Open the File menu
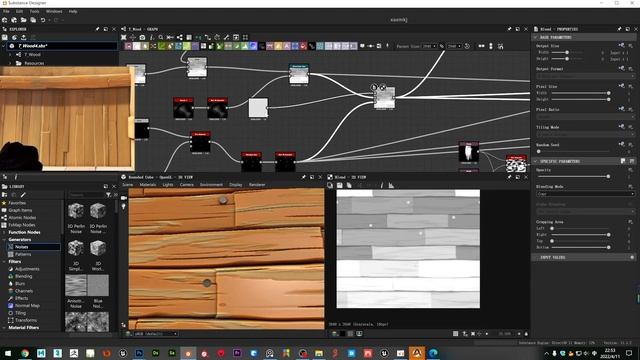 point(6,11)
